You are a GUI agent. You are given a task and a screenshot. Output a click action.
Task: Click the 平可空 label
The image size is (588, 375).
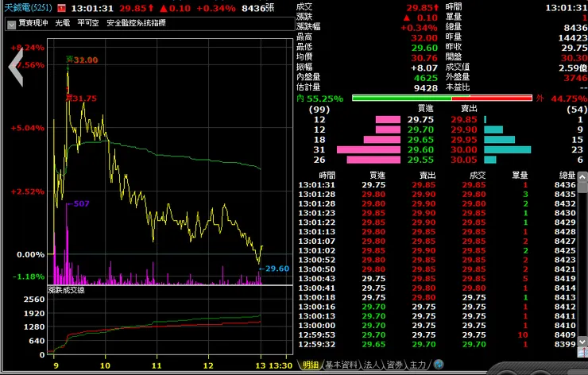(x=88, y=23)
